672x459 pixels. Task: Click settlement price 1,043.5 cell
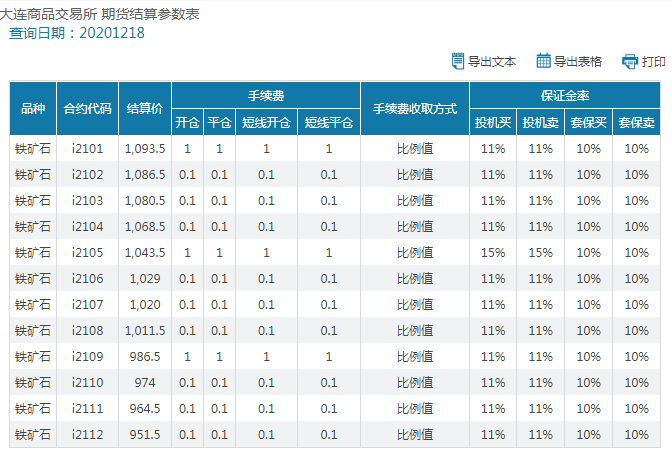coord(145,252)
